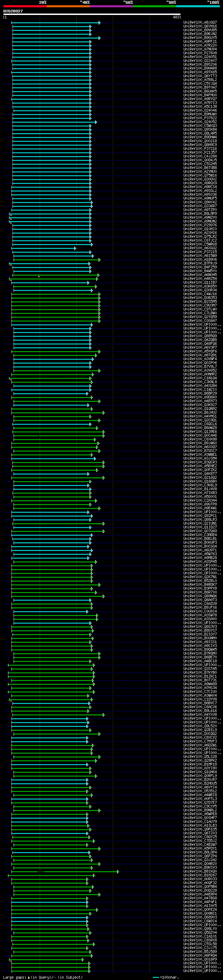223x980 pixels.
Task: Click the yellow gap marker on UniRef100_B8LMP9 row
Action: (11, 215)
